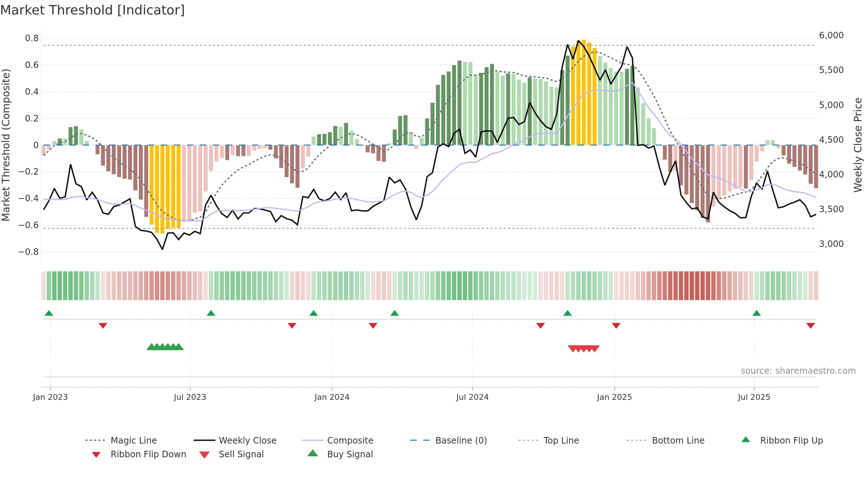Click the green buy signal triangles cluster
The image size is (868, 488).
pos(165,347)
